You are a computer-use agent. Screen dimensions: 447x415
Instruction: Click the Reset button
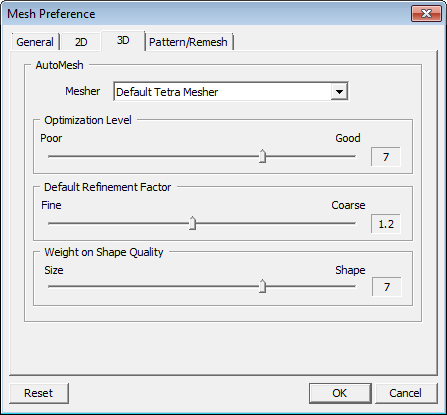39,393
